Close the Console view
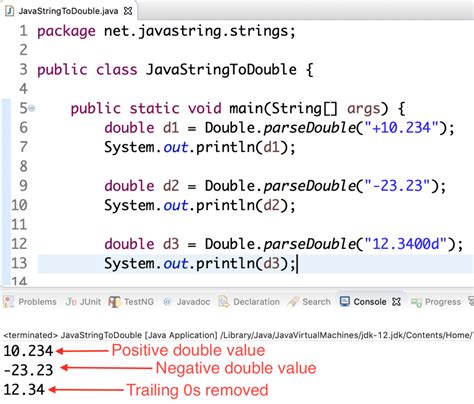 click(x=396, y=302)
